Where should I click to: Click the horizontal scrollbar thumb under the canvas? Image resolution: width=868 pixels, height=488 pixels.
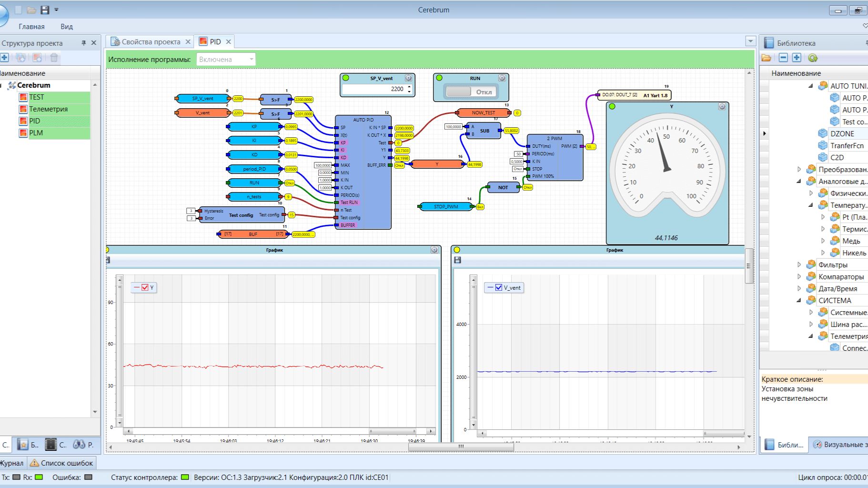(461, 447)
